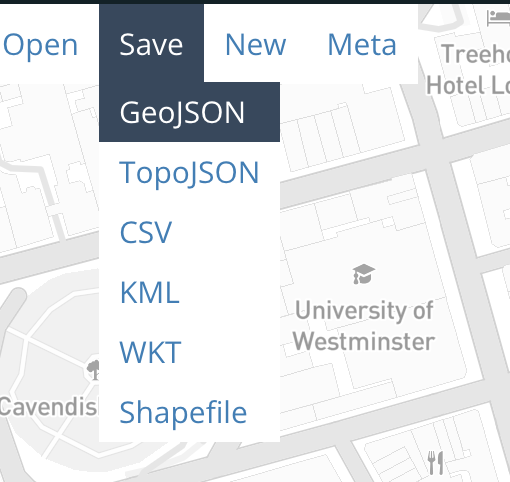Viewport: 510px width, 482px height.
Task: Click the graduation cap icon on the map
Action: [x=364, y=274]
